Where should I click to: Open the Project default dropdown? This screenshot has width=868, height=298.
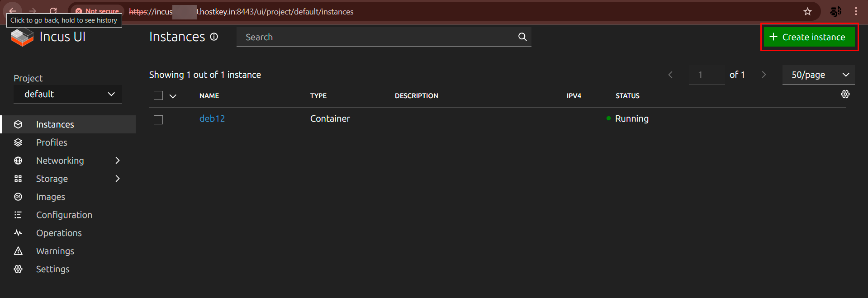[x=68, y=94]
